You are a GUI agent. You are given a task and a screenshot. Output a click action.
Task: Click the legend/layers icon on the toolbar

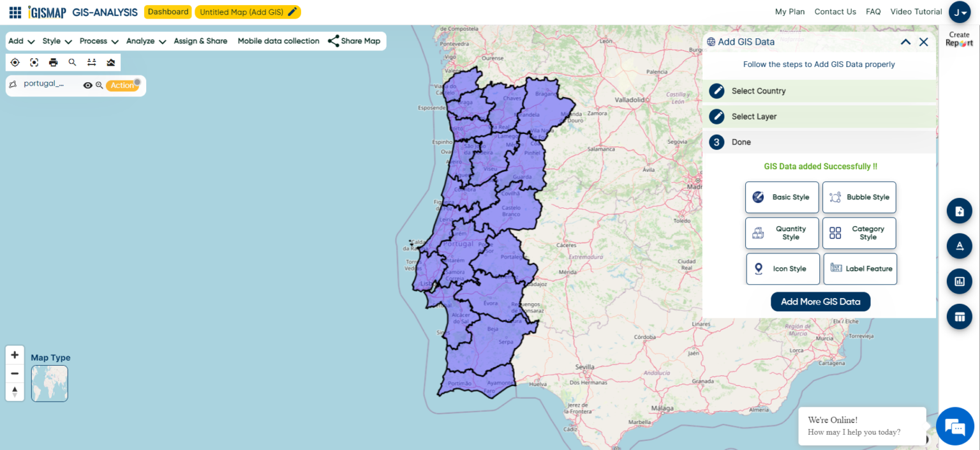click(109, 62)
